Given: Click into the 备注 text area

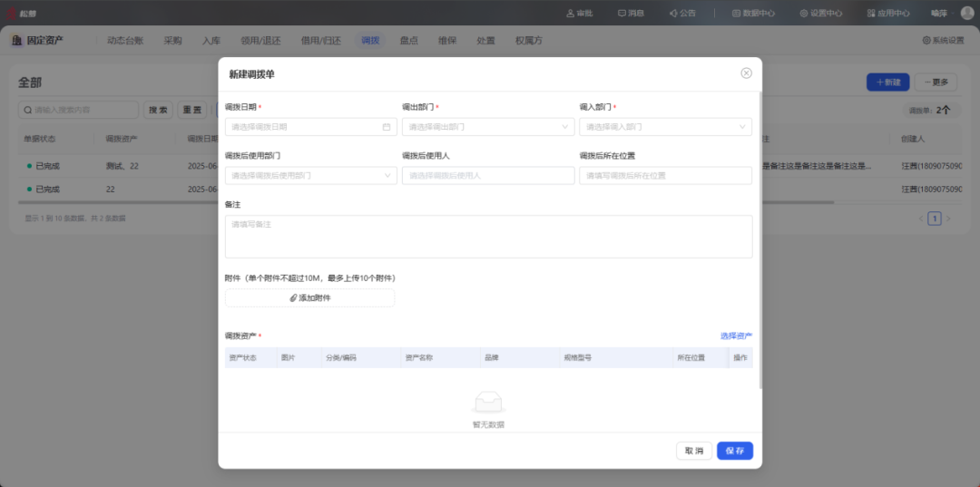Looking at the screenshot, I should (x=488, y=237).
